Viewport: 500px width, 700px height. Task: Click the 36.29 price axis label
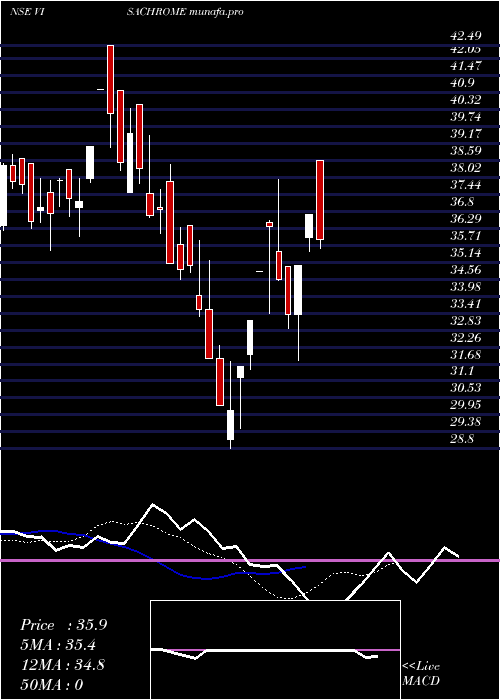(466, 219)
